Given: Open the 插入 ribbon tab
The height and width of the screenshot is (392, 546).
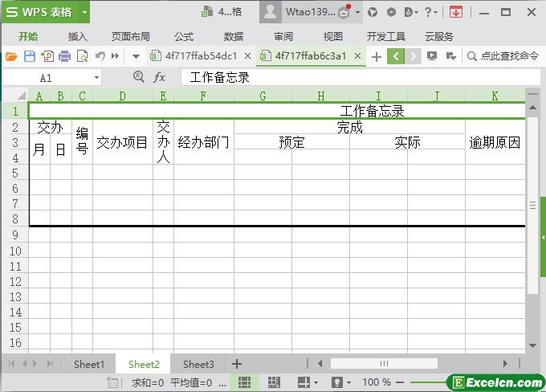Looking at the screenshot, I should 78,36.
